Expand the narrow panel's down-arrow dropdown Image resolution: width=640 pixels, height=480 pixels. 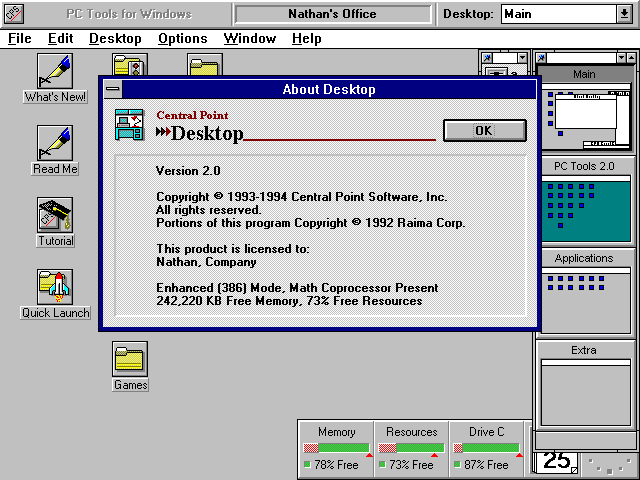[522, 58]
